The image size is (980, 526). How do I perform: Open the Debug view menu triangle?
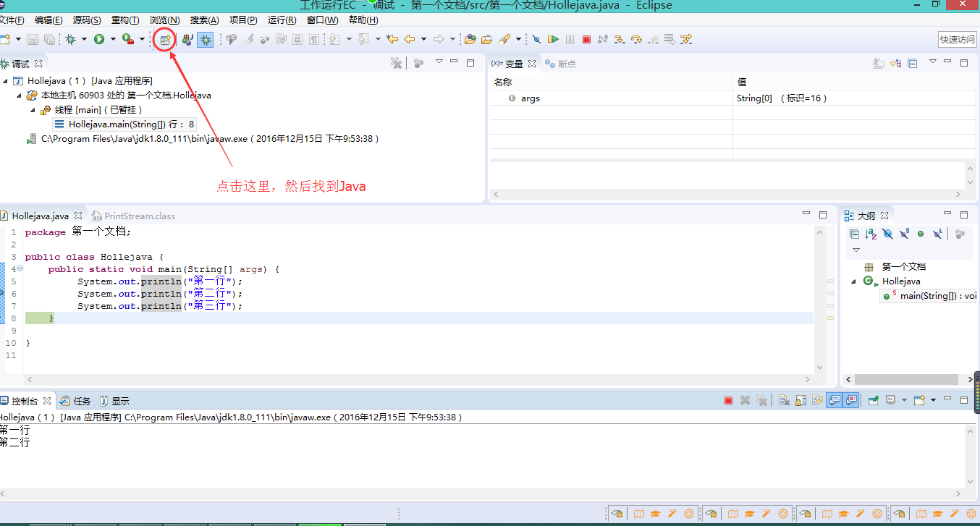439,63
